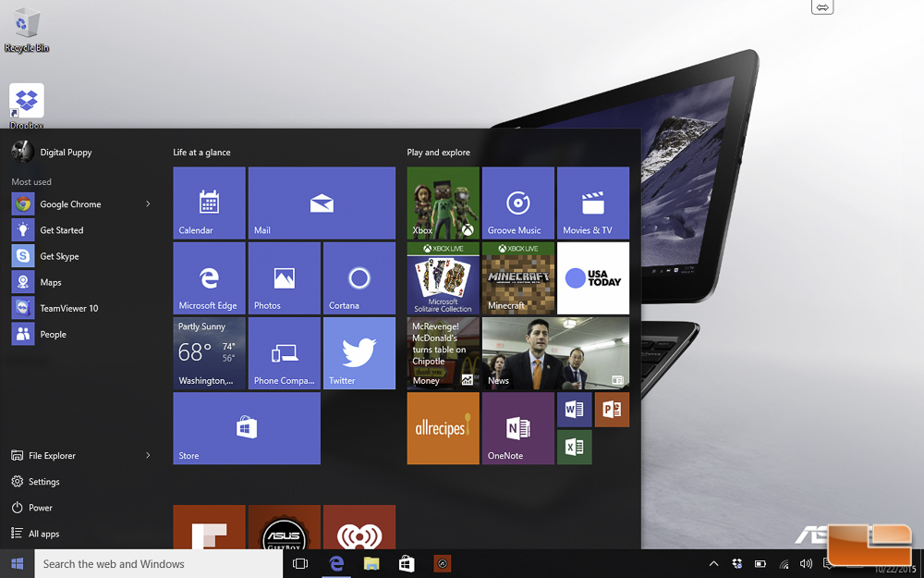This screenshot has height=578, width=924.
Task: Switch to Microsoft Edge on the taskbar
Action: tap(336, 564)
